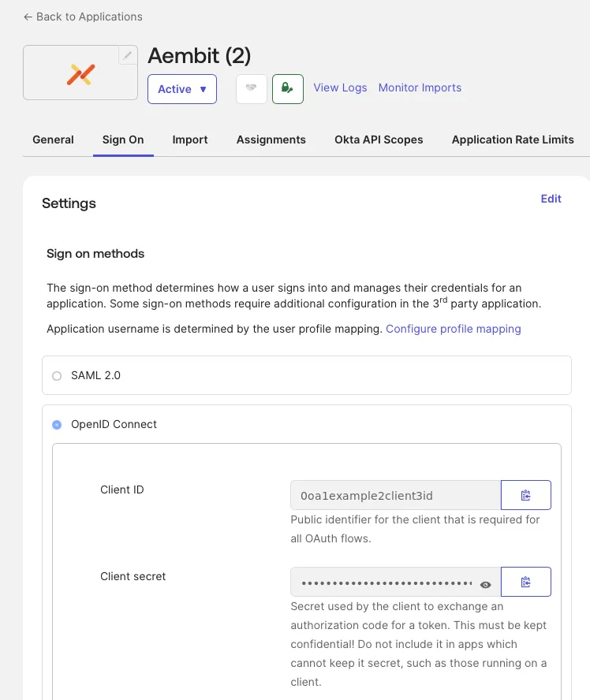Viewport: 590px width, 700px height.
Task: Open Application Rate Limits tab
Action: (x=513, y=140)
